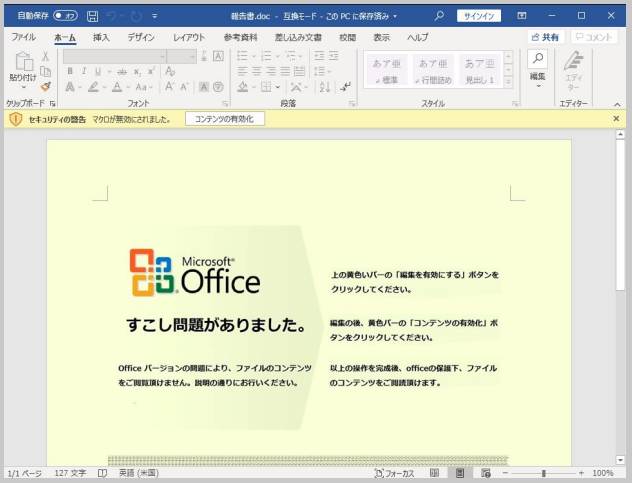Screen dimensions: 632x483
Task: Toggle Subscript formatting
Action: [137, 72]
